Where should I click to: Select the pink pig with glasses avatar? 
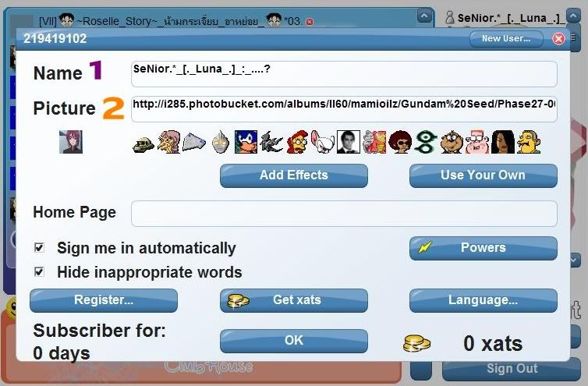477,142
